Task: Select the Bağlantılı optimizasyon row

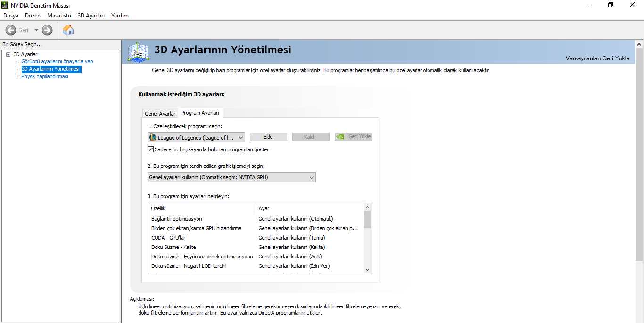Action: click(x=256, y=219)
